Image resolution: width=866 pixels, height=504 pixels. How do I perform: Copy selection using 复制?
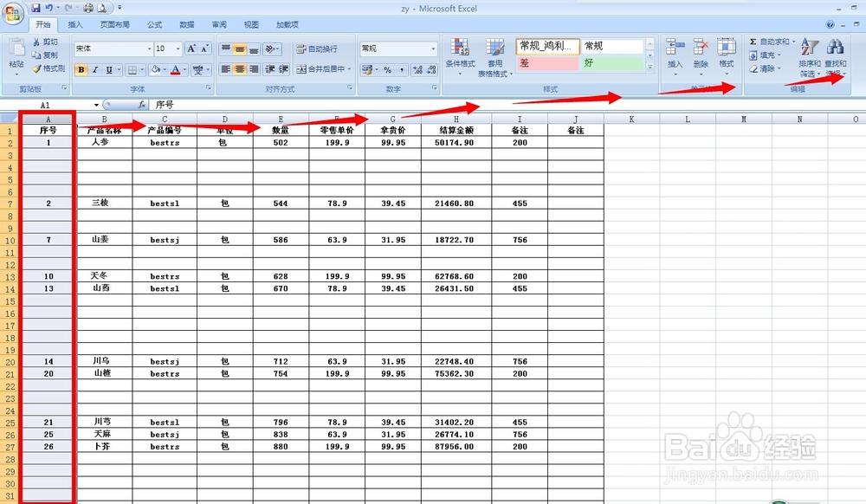(x=45, y=55)
